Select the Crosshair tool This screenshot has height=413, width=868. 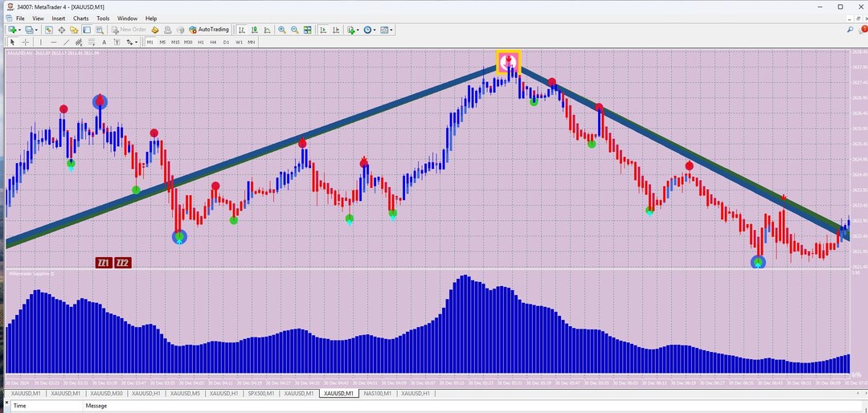(26, 42)
